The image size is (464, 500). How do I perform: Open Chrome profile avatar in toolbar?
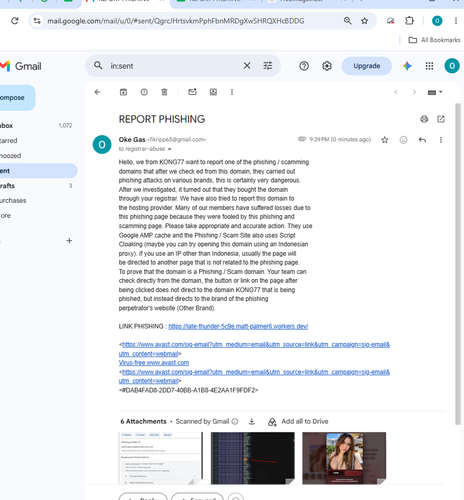click(437, 21)
